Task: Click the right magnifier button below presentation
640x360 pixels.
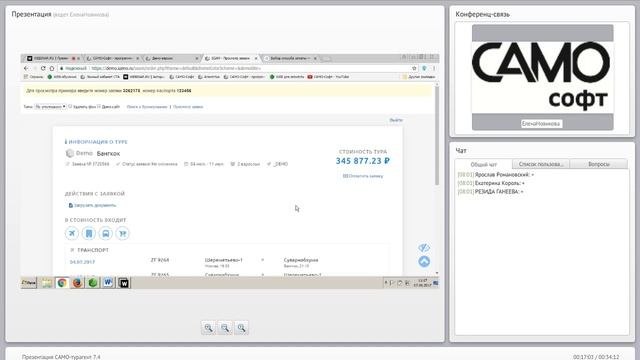Action: [242, 328]
